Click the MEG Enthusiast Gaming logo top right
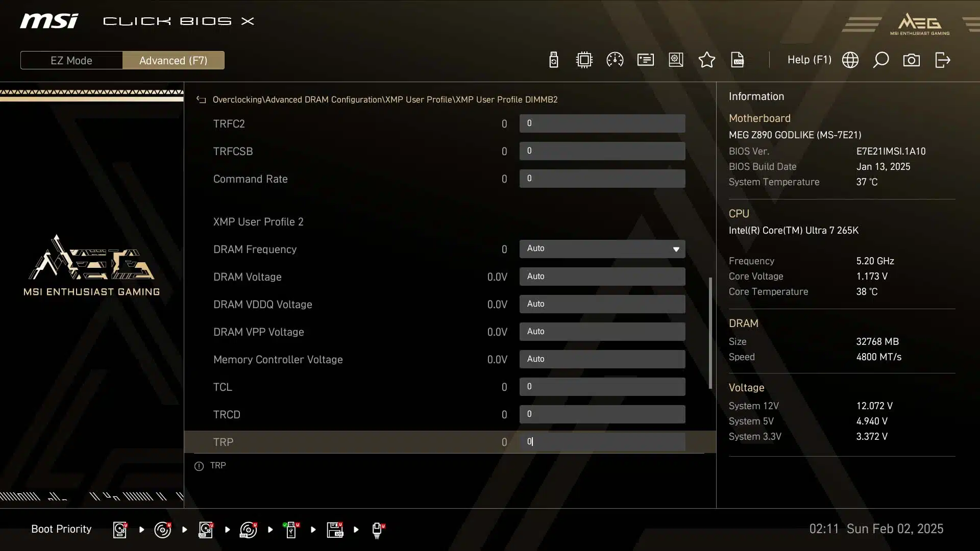The width and height of the screenshot is (980, 551). (x=920, y=24)
